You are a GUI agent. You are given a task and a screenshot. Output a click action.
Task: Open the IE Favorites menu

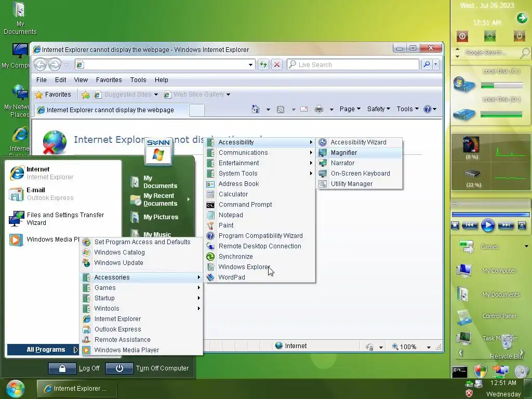point(109,80)
